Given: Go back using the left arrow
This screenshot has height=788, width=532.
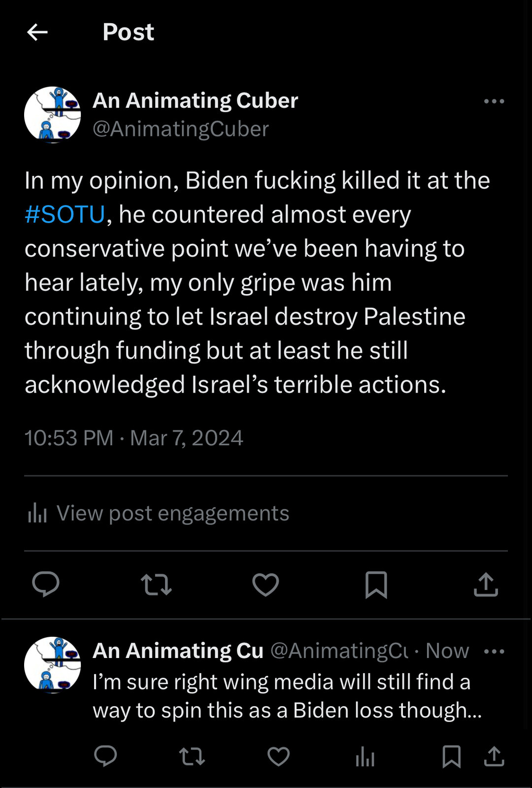Looking at the screenshot, I should (37, 33).
